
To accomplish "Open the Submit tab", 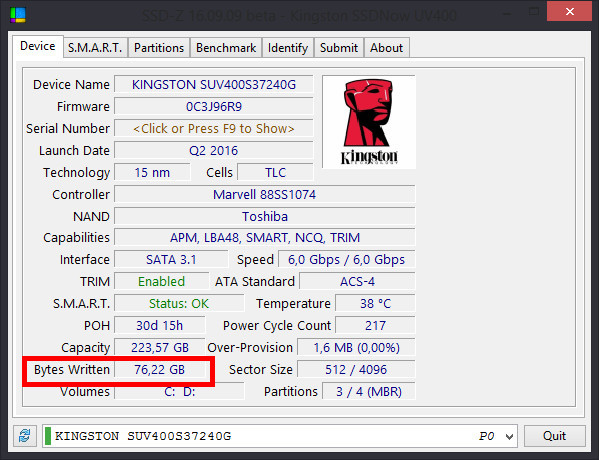I will coord(339,48).
